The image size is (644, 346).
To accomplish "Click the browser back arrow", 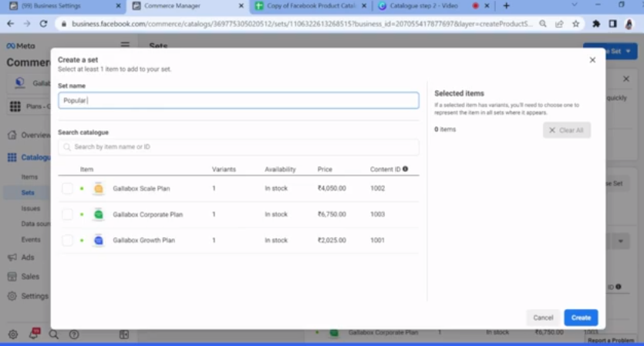I will tap(11, 24).
